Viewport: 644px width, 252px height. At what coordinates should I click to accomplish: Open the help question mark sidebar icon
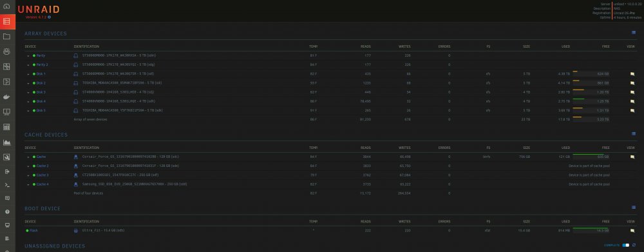tap(6, 211)
